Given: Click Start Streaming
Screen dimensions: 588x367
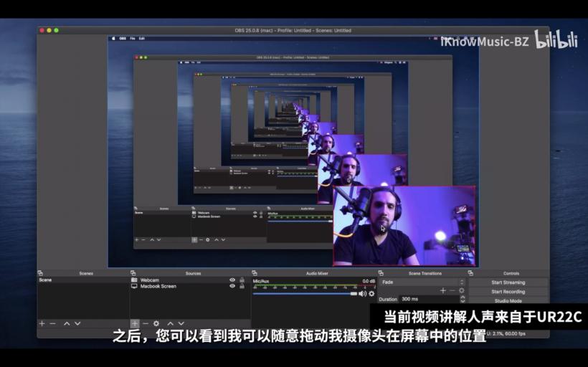Looking at the screenshot, I should (x=508, y=282).
